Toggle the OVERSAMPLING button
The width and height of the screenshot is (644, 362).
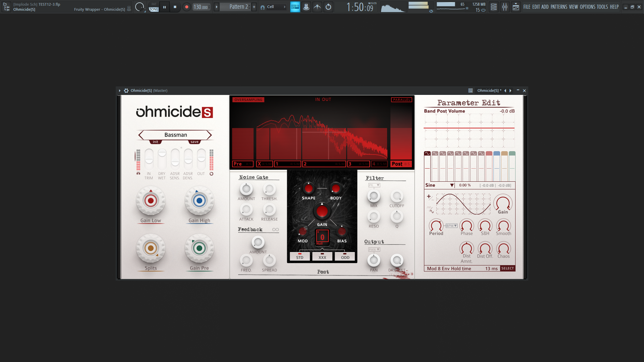tap(248, 100)
